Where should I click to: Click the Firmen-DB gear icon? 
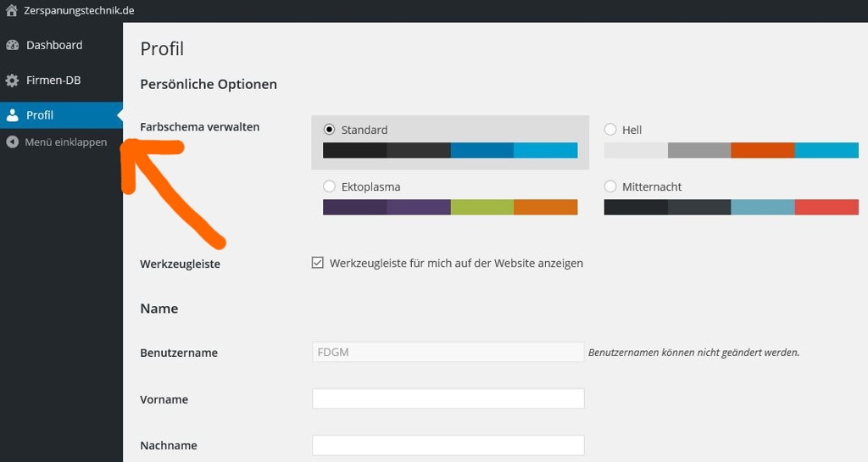click(12, 81)
